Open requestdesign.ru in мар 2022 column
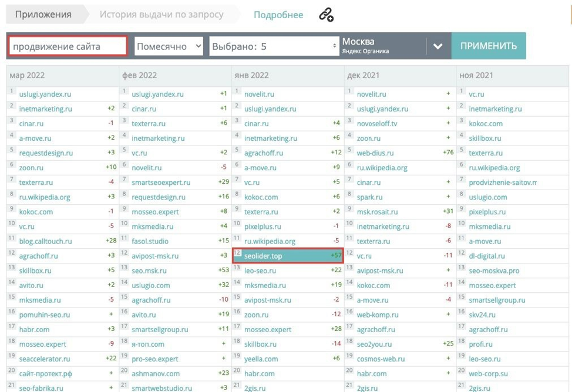Viewport: 572px width, 392px height. pyautogui.click(x=46, y=153)
